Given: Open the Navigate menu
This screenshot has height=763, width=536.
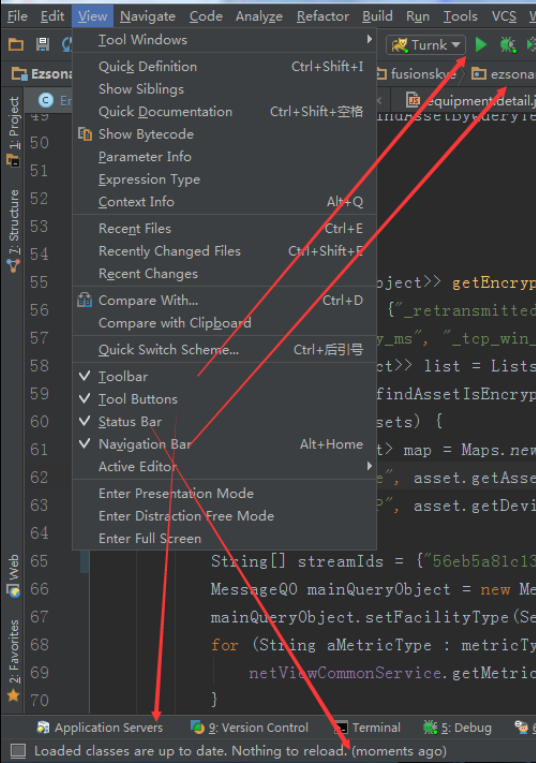Looking at the screenshot, I should pos(147,17).
